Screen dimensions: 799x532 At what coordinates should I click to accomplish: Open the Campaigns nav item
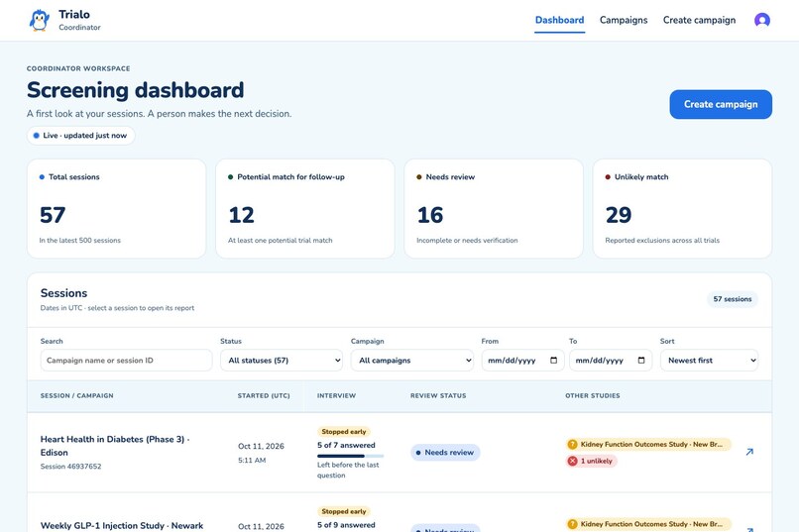[x=624, y=21]
